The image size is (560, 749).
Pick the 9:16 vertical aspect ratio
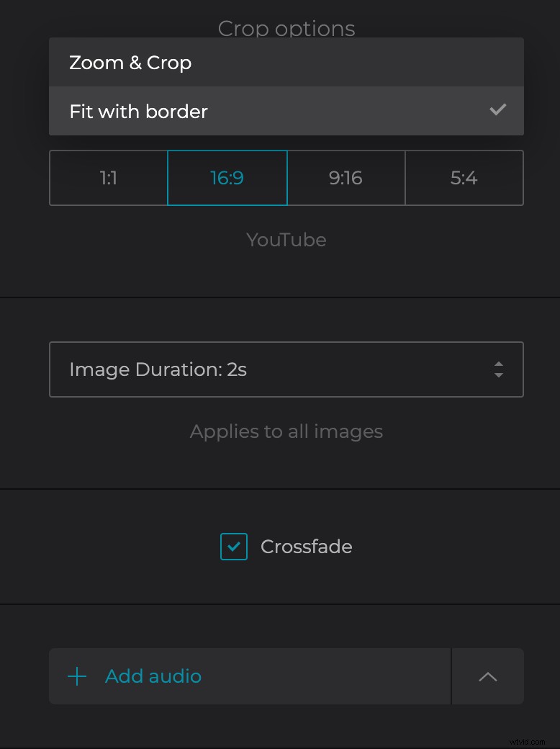pyautogui.click(x=346, y=177)
